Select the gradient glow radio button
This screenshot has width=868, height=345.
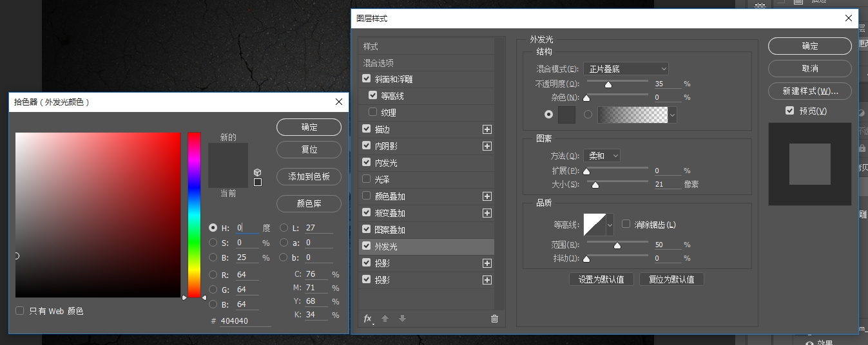click(x=588, y=115)
